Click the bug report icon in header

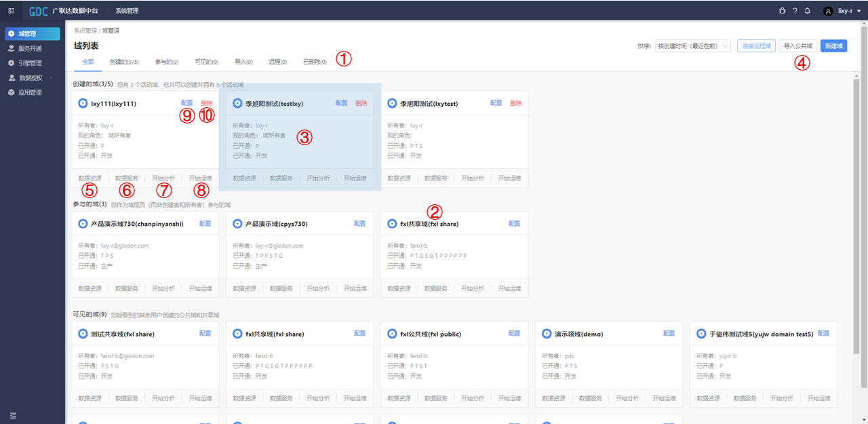783,11
